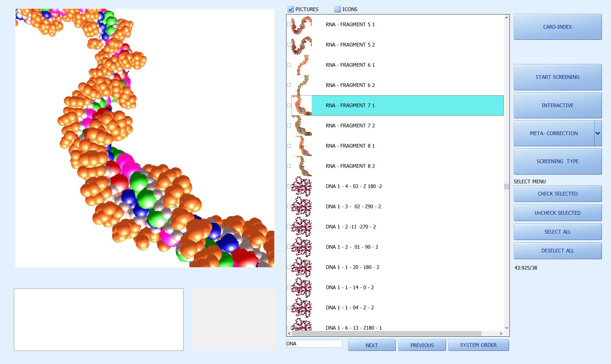Click horizontal scrollbar left arrow

click(289, 333)
